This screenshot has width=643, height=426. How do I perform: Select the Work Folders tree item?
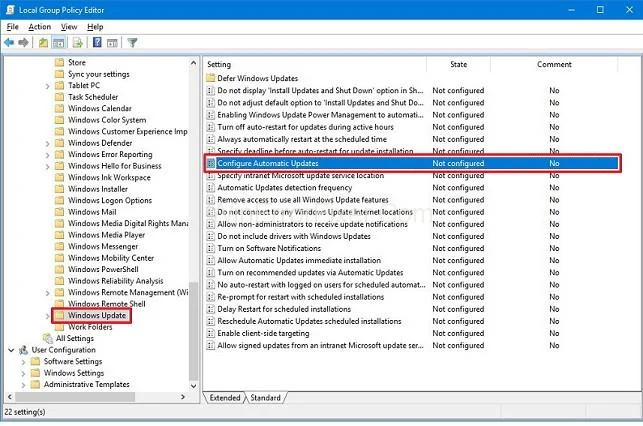90,327
